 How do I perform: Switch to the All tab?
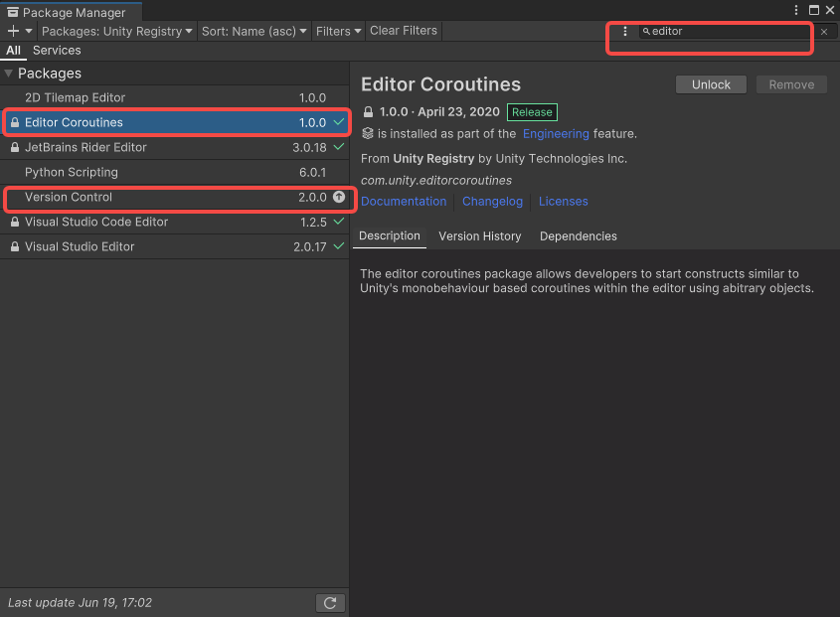pos(13,51)
